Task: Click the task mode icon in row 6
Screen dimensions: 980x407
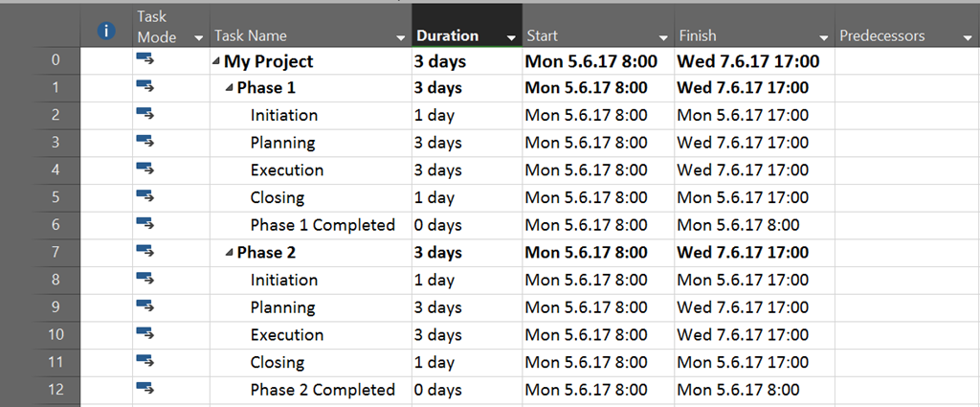Action: pos(145,224)
